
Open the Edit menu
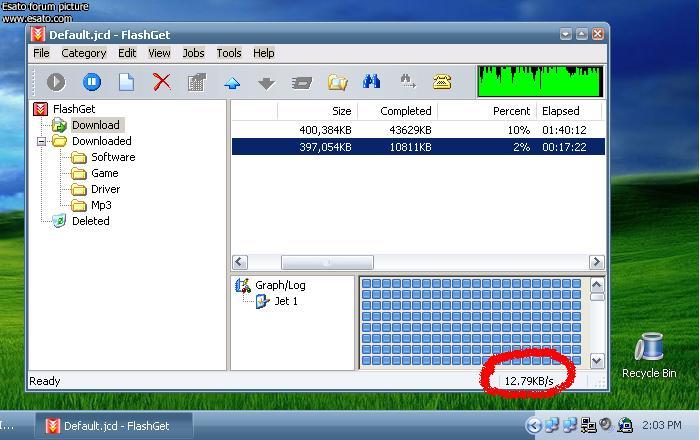click(127, 53)
